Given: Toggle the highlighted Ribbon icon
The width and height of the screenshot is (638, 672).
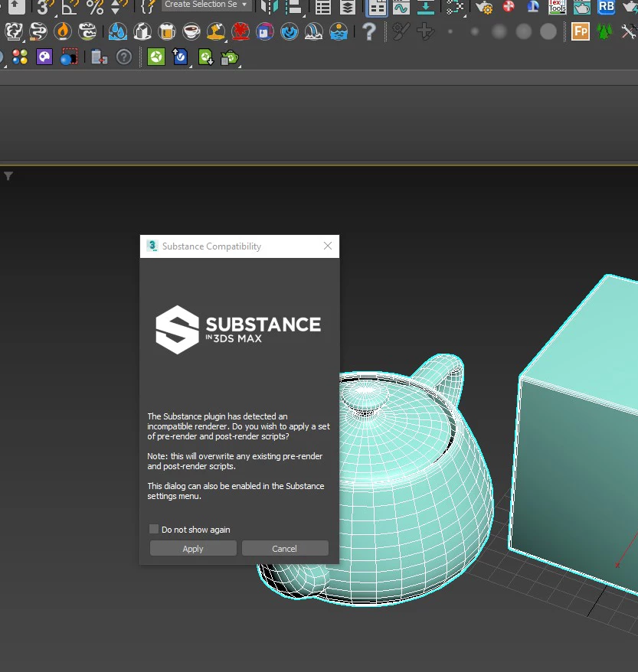Looking at the screenshot, I should tap(377, 7).
